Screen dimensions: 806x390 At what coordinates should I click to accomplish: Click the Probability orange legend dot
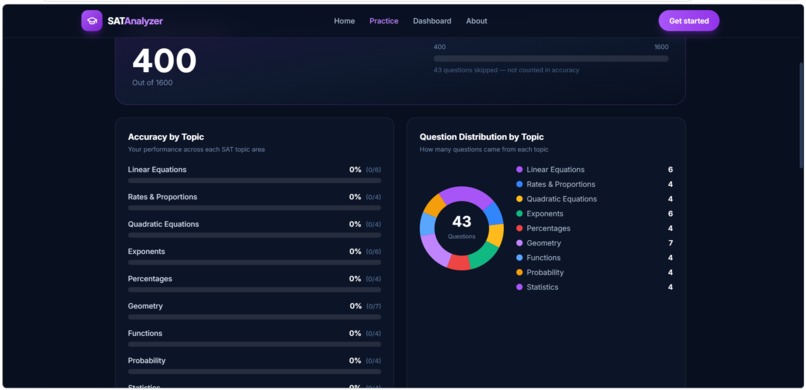[519, 272]
